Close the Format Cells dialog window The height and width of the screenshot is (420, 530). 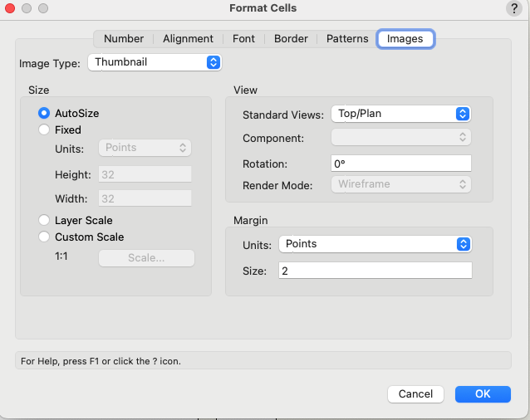[x=10, y=8]
